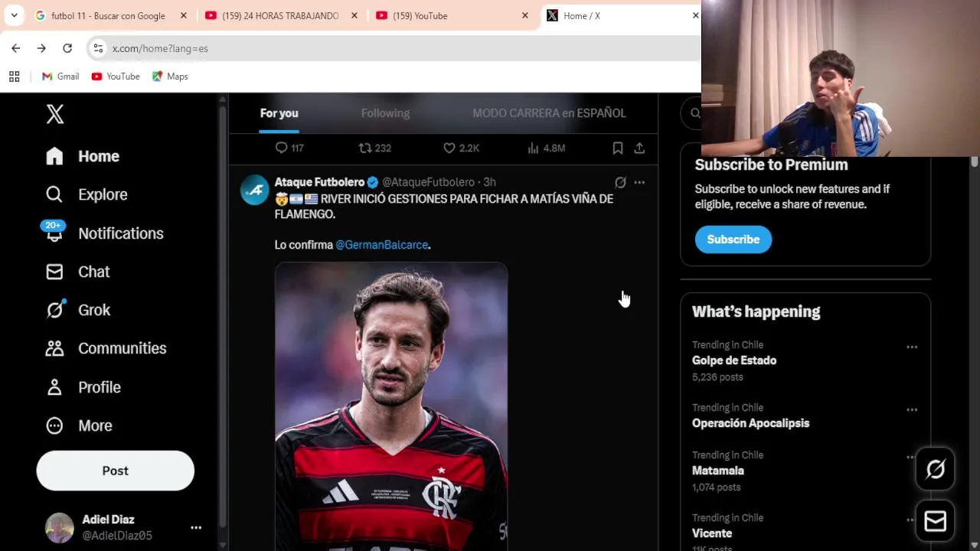Open Maps bookmark
The height and width of the screenshot is (551, 980).
pos(170,77)
